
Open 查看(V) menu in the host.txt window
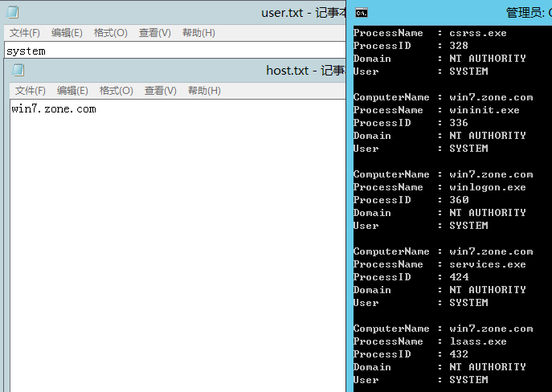point(161,91)
